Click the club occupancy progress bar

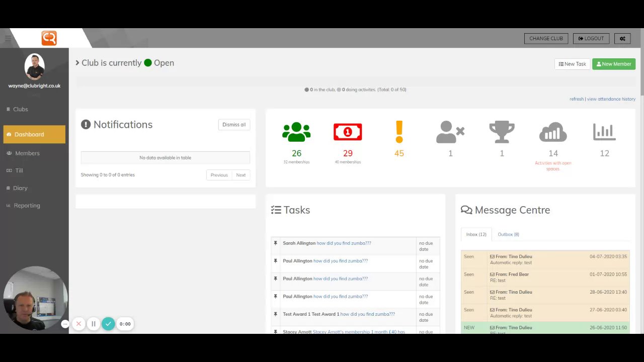tap(355, 81)
